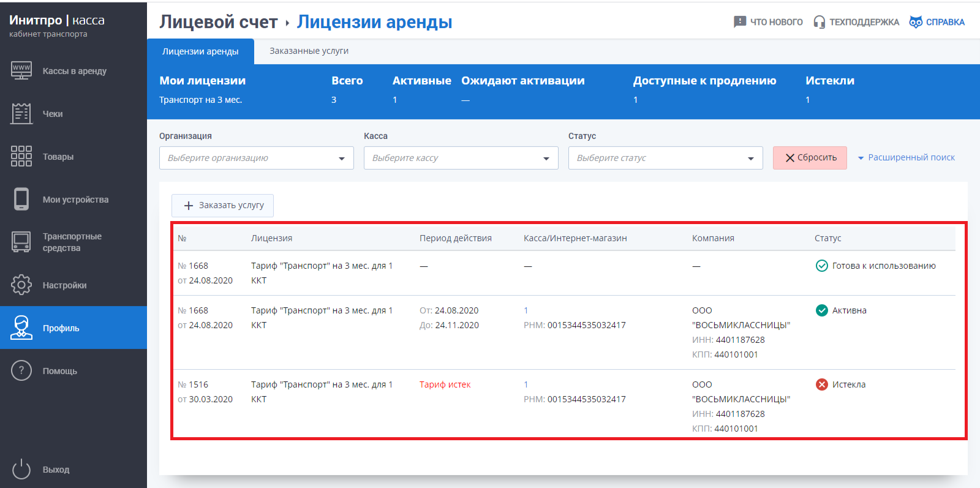
Task: Open the Что нового link
Action: click(x=768, y=22)
